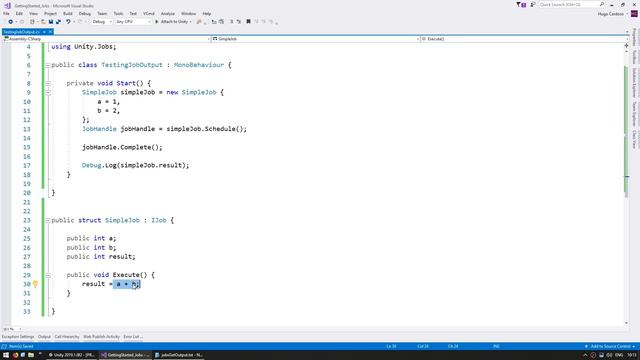Open the Call Hierarchy tab at the bottom
This screenshot has height=360, width=640.
click(67, 337)
